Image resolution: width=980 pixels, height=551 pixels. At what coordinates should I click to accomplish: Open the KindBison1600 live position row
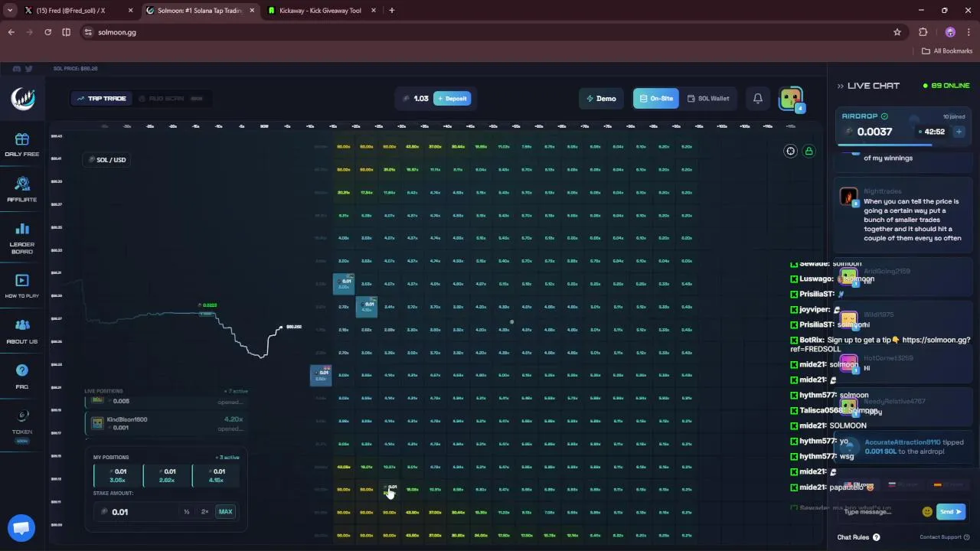pyautogui.click(x=166, y=423)
